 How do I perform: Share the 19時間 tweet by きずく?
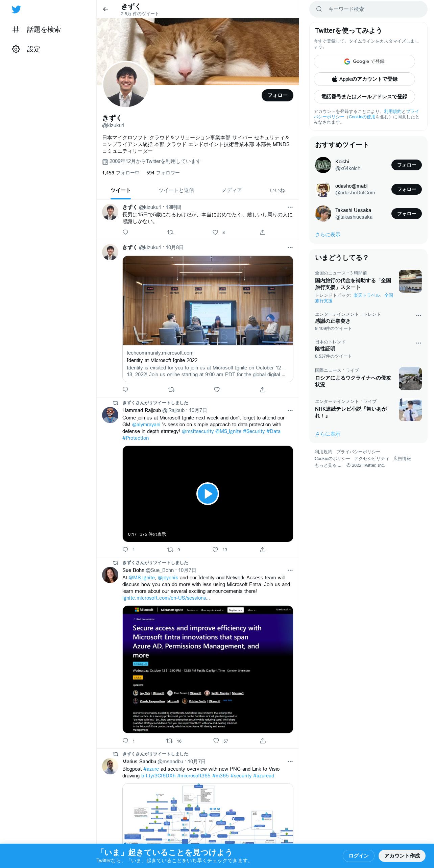pos(263,232)
